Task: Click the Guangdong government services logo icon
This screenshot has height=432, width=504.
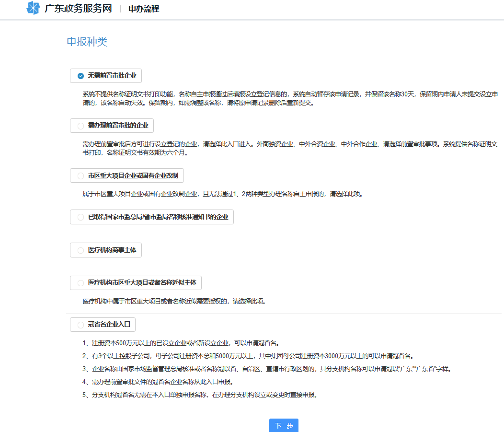Action: click(x=33, y=8)
